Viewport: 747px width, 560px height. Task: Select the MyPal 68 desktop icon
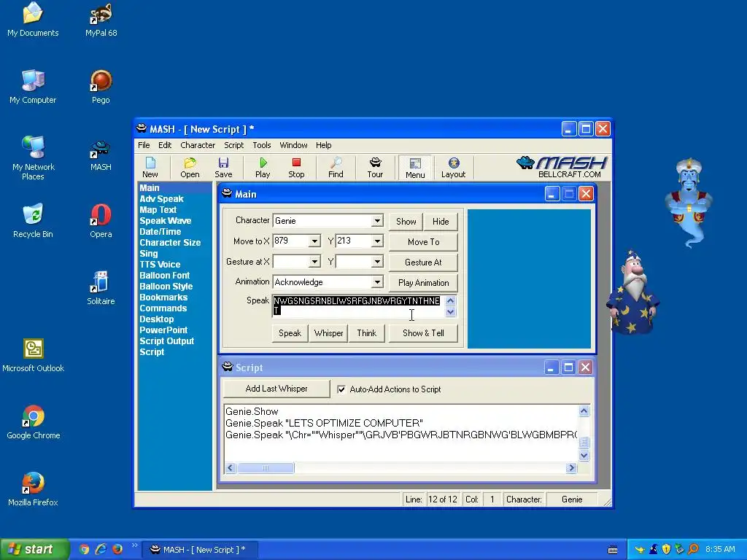coord(101,20)
